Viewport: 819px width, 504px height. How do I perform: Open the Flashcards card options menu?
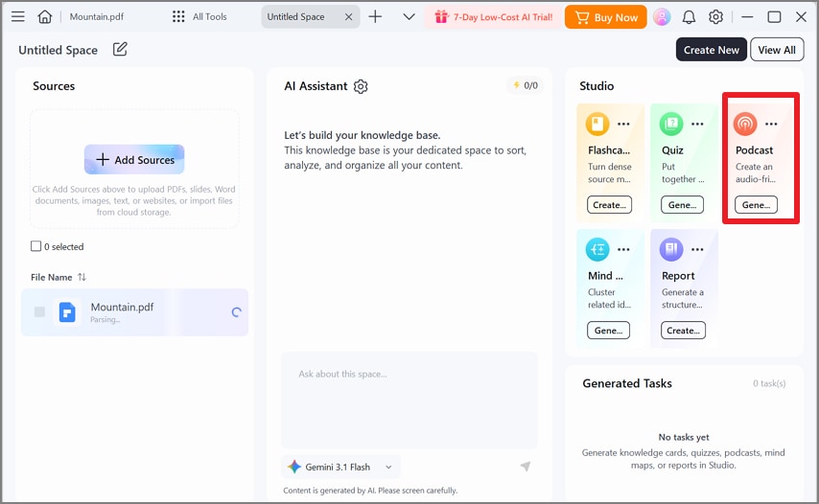point(623,124)
